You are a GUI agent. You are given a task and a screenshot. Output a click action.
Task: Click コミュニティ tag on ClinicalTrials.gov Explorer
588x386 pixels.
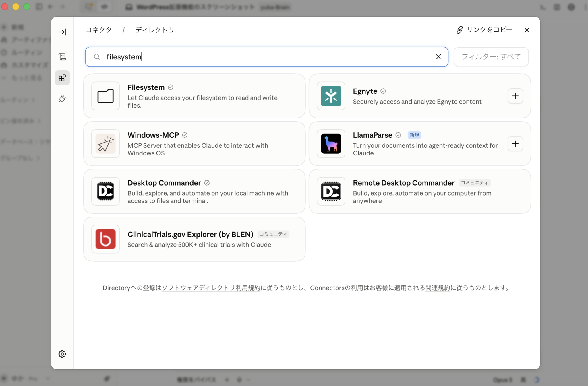tap(273, 234)
